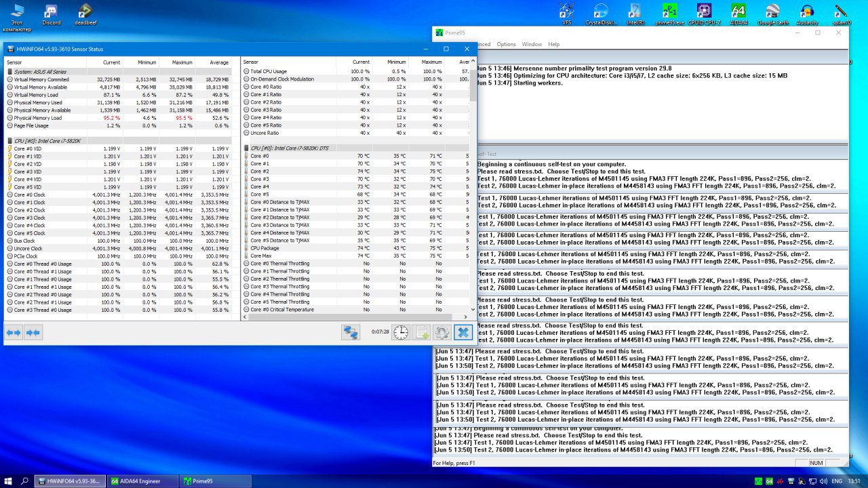Viewport: 868px width, 488px height.
Task: Select the Core #0 Critical Temperature row
Action: [355, 310]
